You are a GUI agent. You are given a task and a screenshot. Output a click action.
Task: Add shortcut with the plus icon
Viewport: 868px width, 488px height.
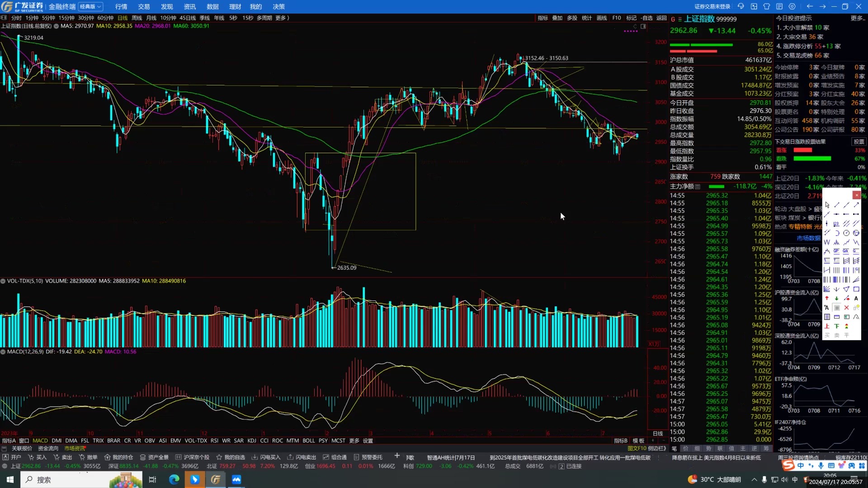coord(397,455)
